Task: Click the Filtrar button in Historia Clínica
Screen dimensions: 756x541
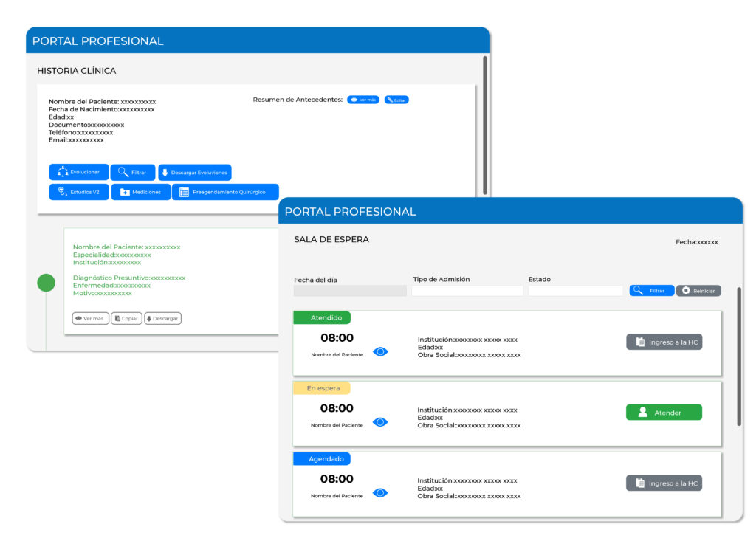Action: [x=133, y=172]
